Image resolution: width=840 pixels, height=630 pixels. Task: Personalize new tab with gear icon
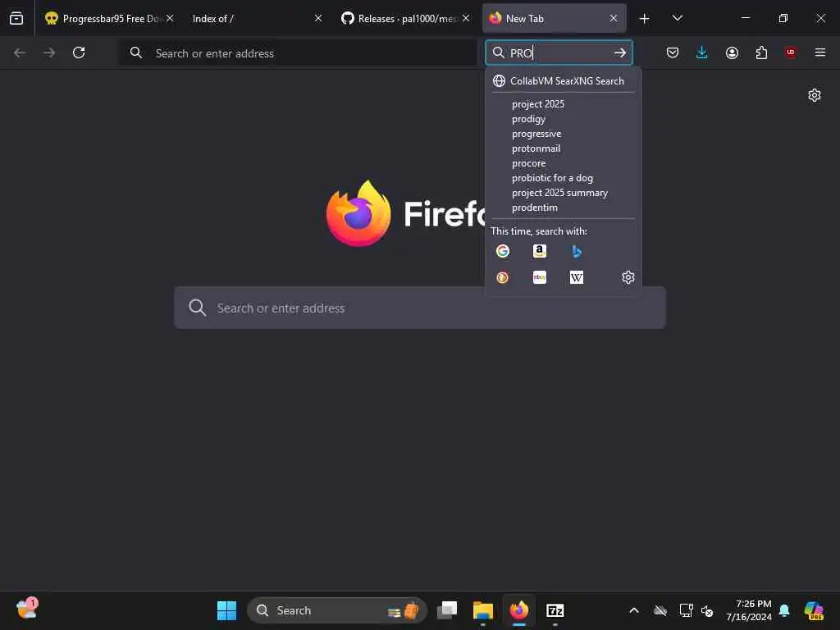click(x=815, y=95)
